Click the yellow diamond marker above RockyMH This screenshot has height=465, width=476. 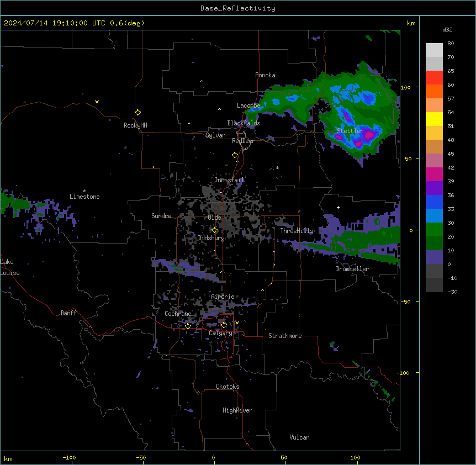(x=137, y=113)
